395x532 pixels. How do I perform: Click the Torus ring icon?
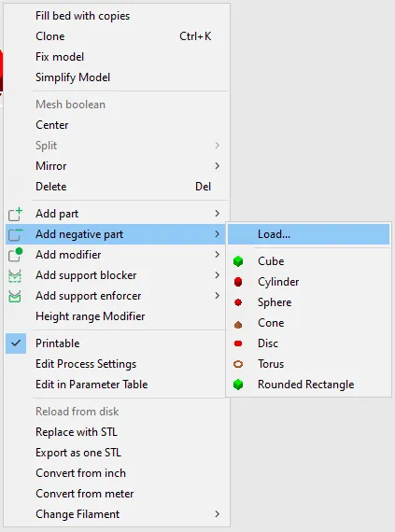[238, 364]
